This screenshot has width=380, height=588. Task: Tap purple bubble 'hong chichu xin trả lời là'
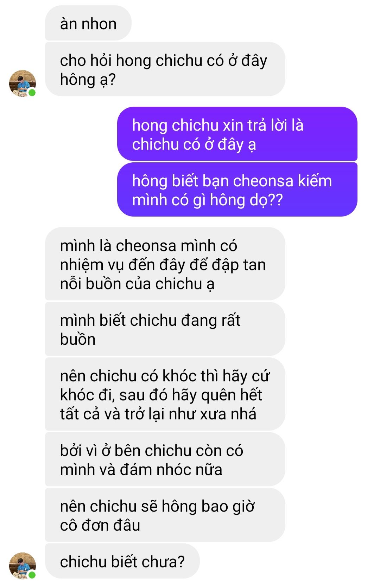(237, 134)
